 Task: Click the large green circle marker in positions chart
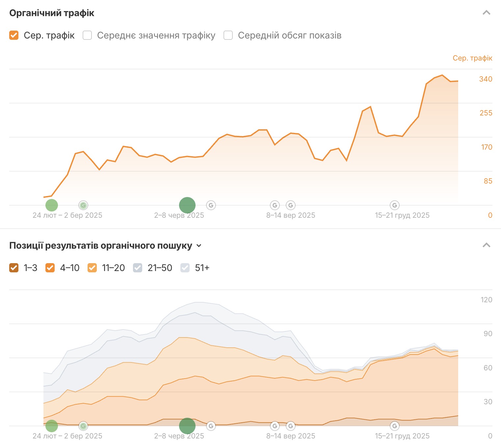[x=187, y=426]
